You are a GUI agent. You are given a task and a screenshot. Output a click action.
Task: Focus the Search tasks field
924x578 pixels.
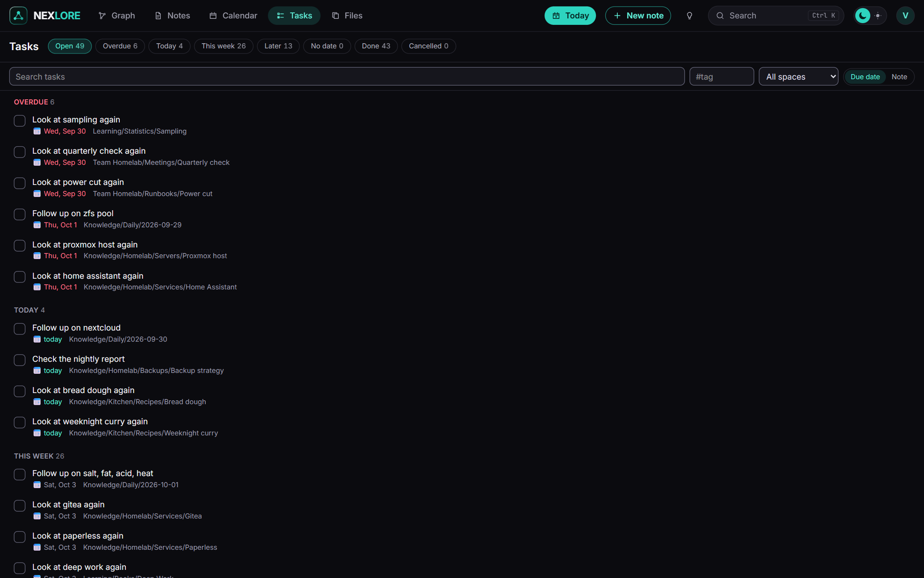347,77
